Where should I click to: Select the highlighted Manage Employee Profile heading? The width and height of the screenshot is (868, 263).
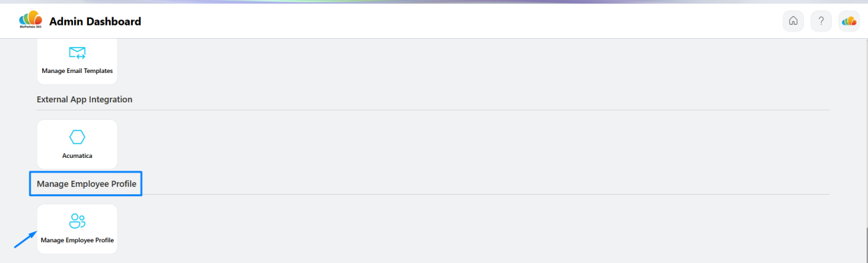pyautogui.click(x=86, y=183)
